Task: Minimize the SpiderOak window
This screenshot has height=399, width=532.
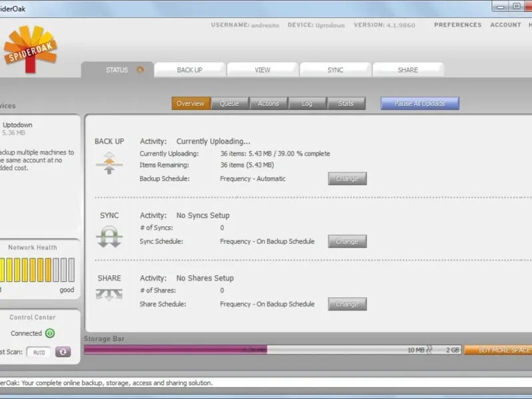Action: pyautogui.click(x=501, y=7)
